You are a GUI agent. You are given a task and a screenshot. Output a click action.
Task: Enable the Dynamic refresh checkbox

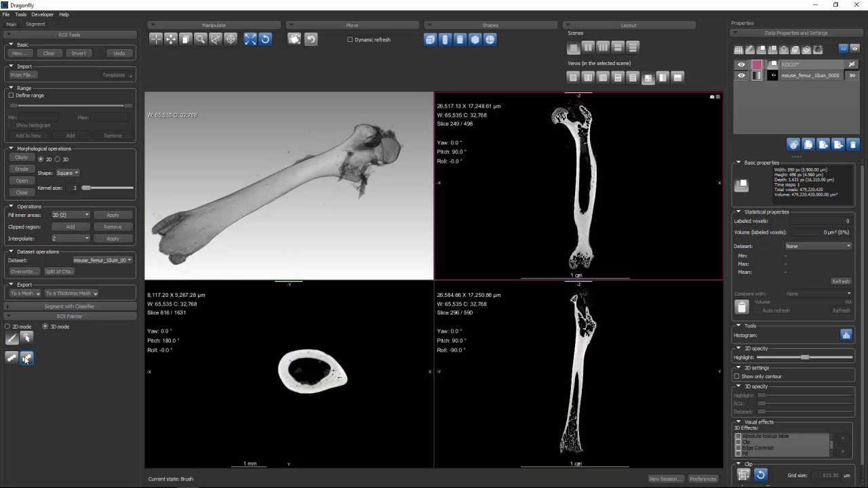point(350,40)
